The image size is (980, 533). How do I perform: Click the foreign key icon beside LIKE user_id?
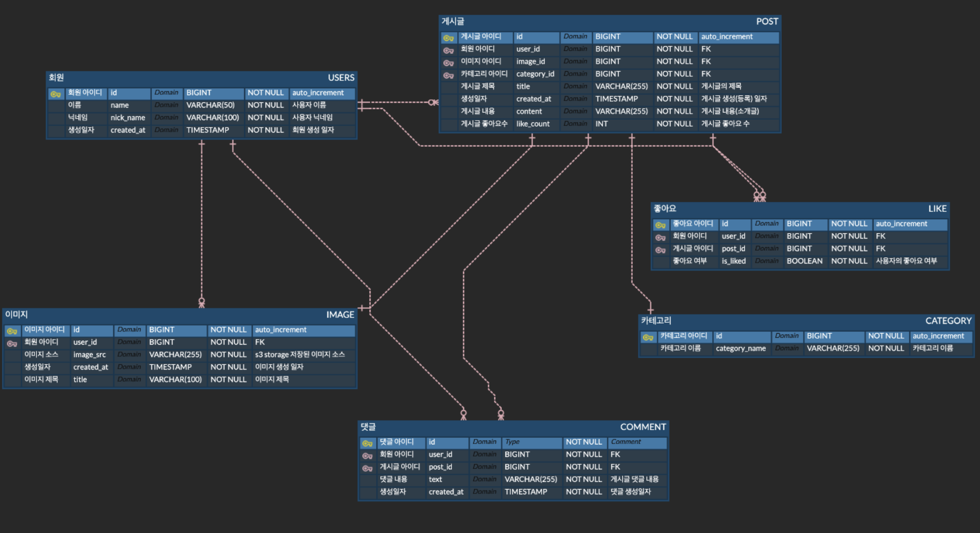(661, 237)
